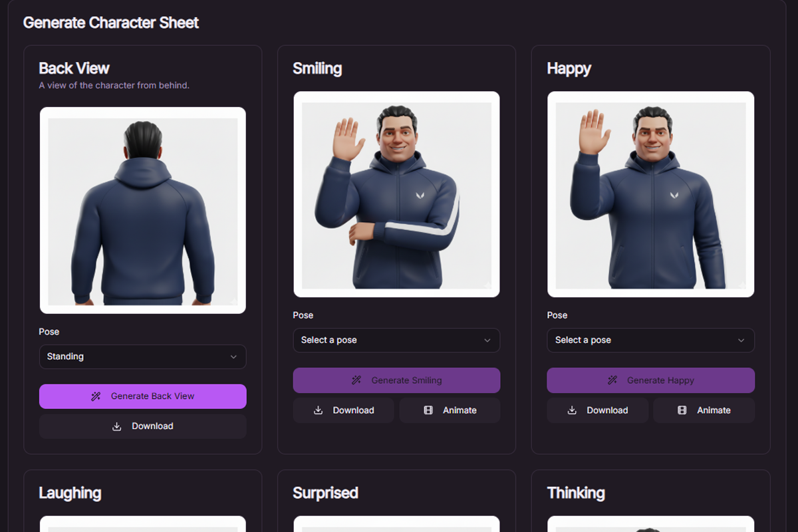Image resolution: width=798 pixels, height=532 pixels.
Task: Click the Generate Back View button
Action: point(142,396)
